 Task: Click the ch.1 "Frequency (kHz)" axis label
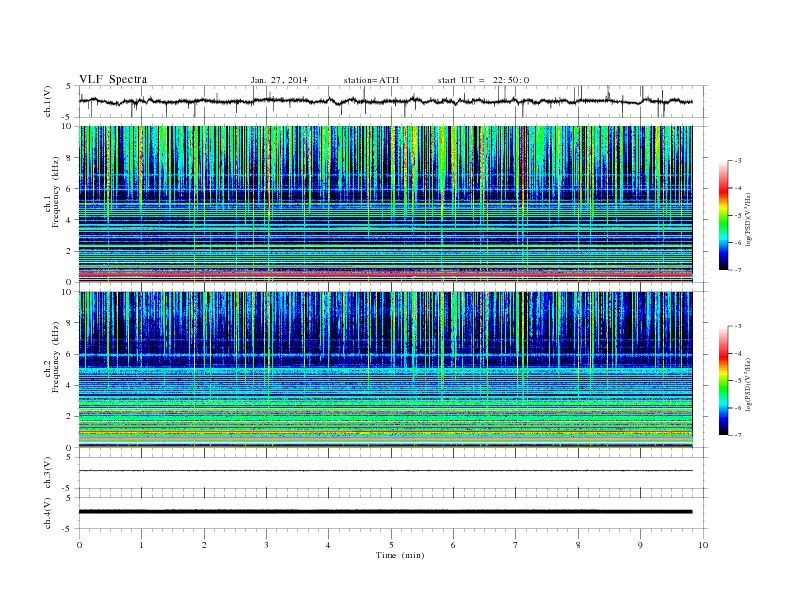(x=56, y=192)
